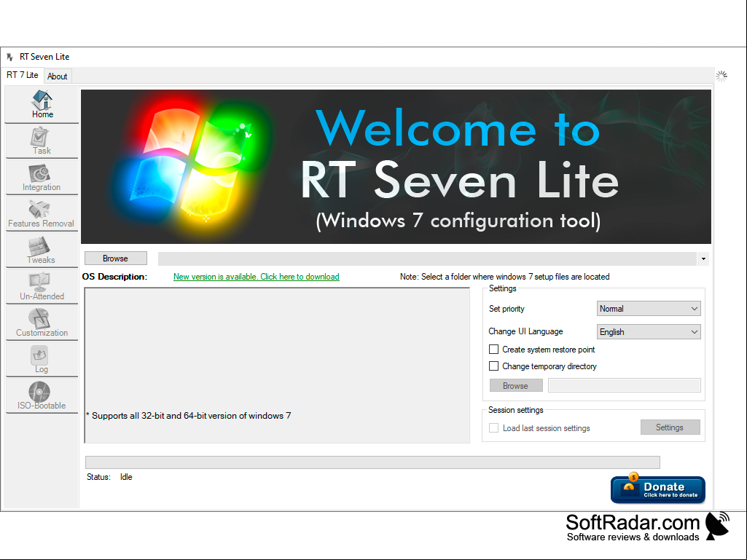
Task: Click the OS Description box
Action: click(x=277, y=366)
